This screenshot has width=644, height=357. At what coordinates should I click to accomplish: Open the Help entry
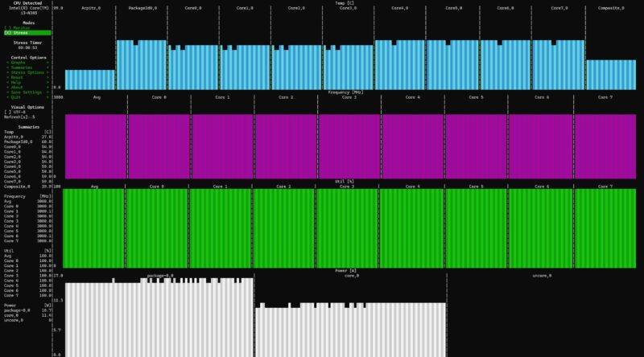(x=27, y=83)
